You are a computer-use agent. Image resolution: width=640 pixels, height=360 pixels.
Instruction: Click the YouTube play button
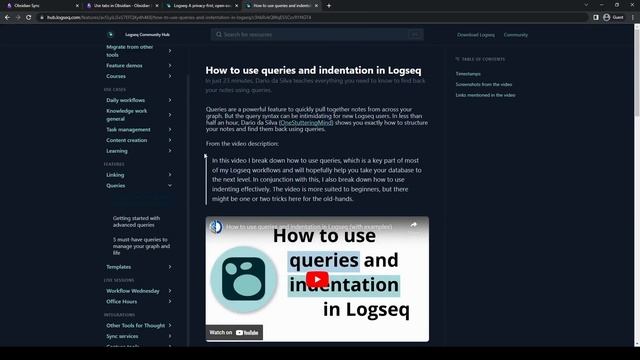click(x=317, y=280)
